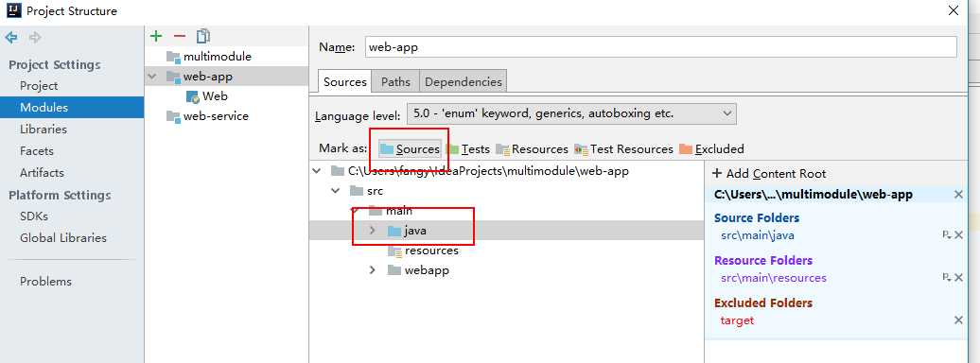Switch to the Paths tab
Viewport: 980px width, 363px height.
[x=395, y=82]
